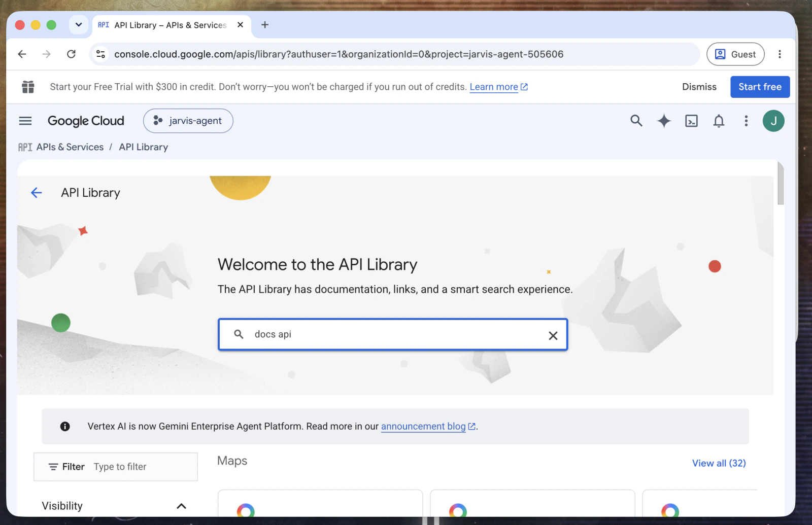Open the hamburger navigation menu
Viewport: 812px width, 525px height.
[x=25, y=121]
